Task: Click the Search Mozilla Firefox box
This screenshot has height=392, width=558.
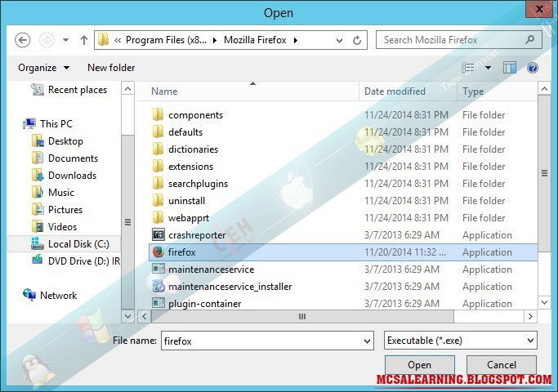Action: 459,40
